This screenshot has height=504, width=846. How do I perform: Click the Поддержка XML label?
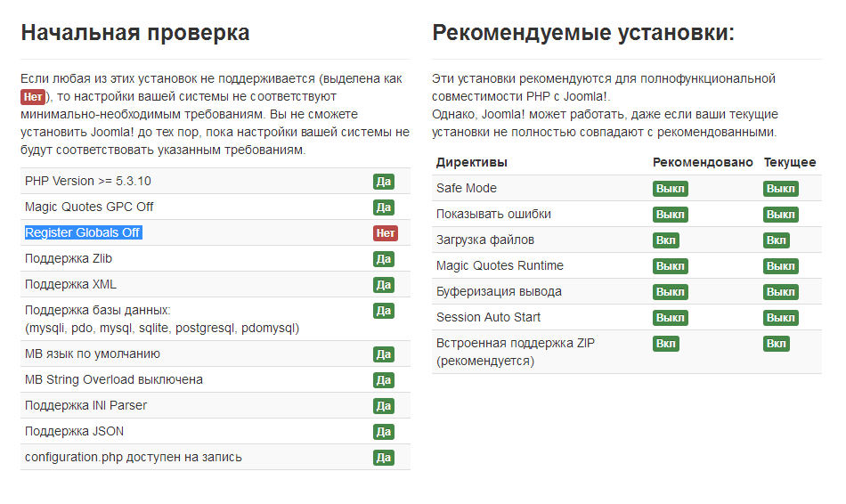point(70,284)
